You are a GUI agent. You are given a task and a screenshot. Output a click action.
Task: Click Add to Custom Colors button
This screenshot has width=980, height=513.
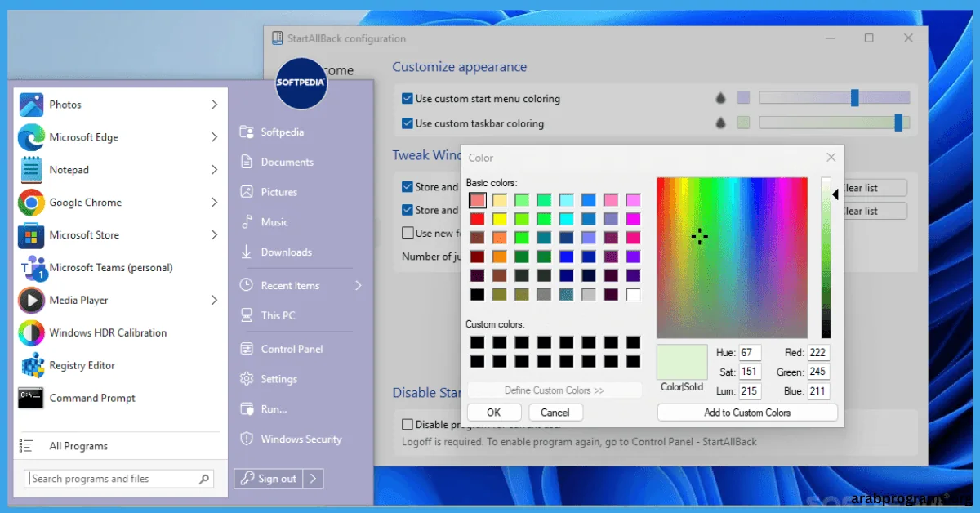coord(747,413)
